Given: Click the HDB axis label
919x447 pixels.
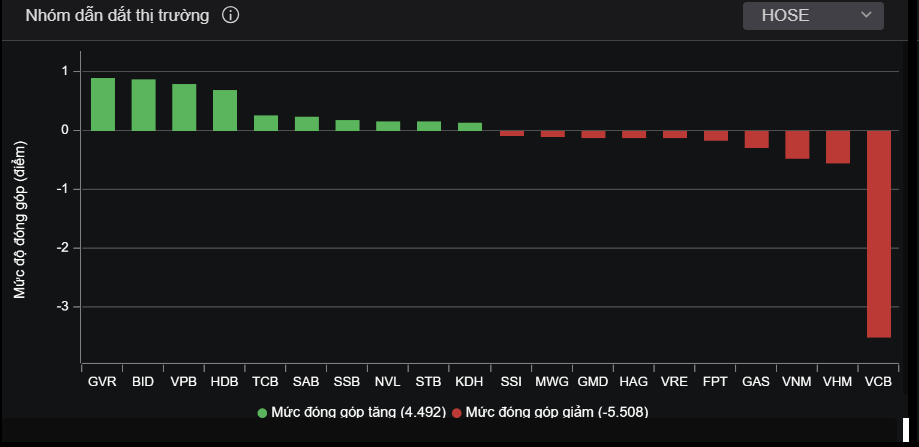Looking at the screenshot, I should coord(225,381).
